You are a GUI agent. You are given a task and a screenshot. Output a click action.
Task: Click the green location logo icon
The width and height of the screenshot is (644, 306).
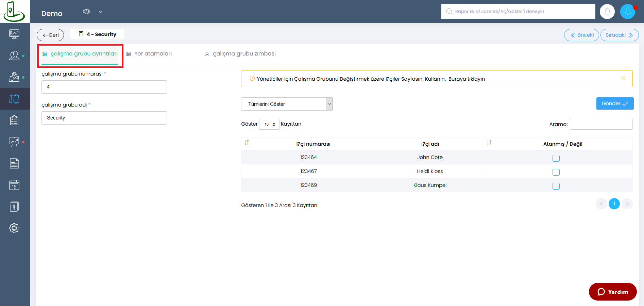[x=14, y=12]
